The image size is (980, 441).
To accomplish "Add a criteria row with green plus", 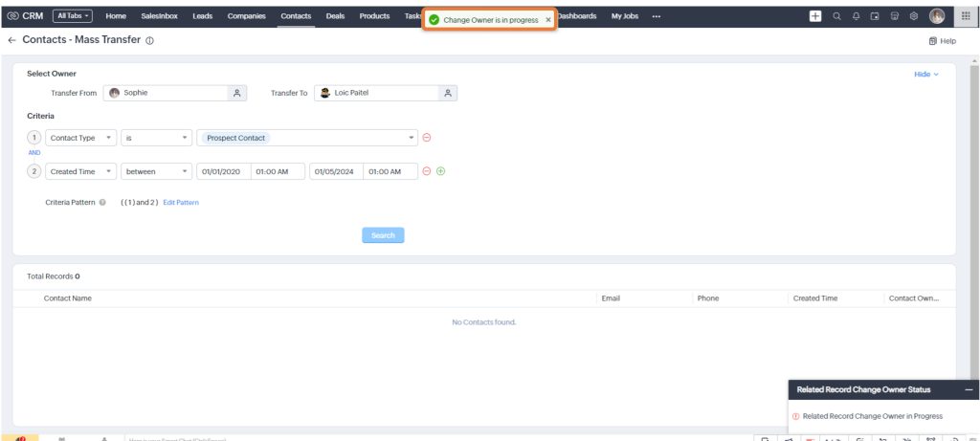I will 440,171.
